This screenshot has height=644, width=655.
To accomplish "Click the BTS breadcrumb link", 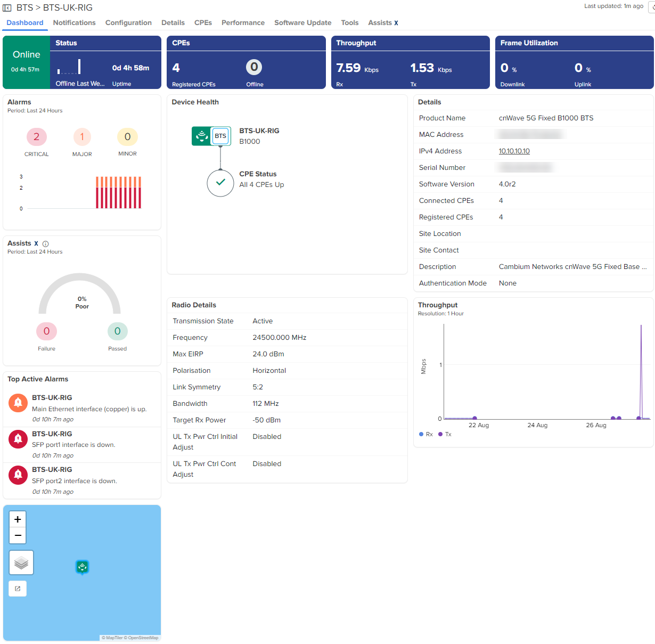I will 24,8.
